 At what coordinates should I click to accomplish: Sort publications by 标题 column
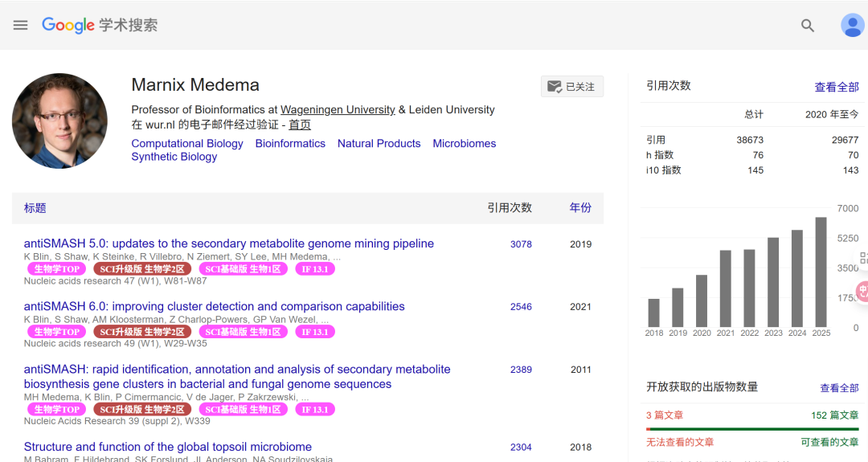35,208
